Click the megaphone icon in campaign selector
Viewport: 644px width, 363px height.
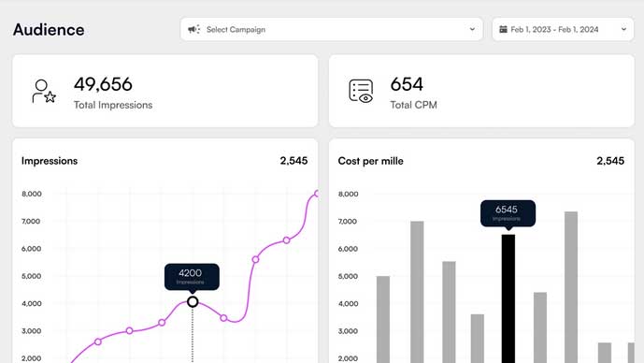click(x=193, y=29)
